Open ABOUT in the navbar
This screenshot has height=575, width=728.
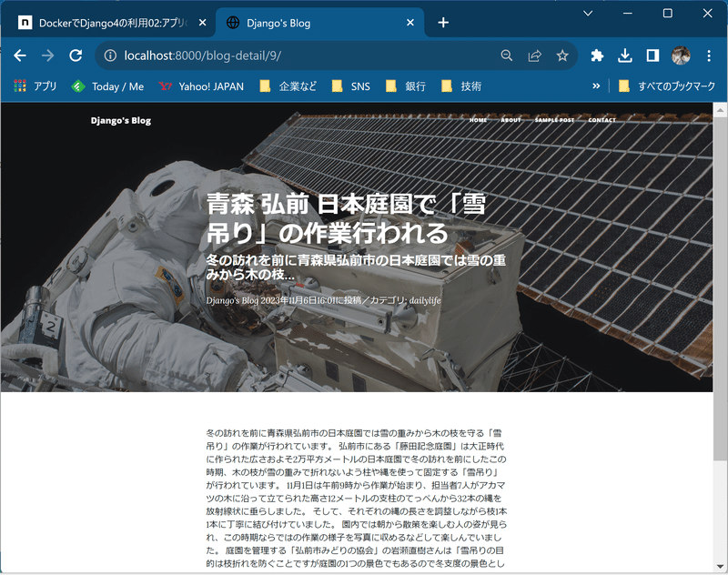(x=511, y=120)
